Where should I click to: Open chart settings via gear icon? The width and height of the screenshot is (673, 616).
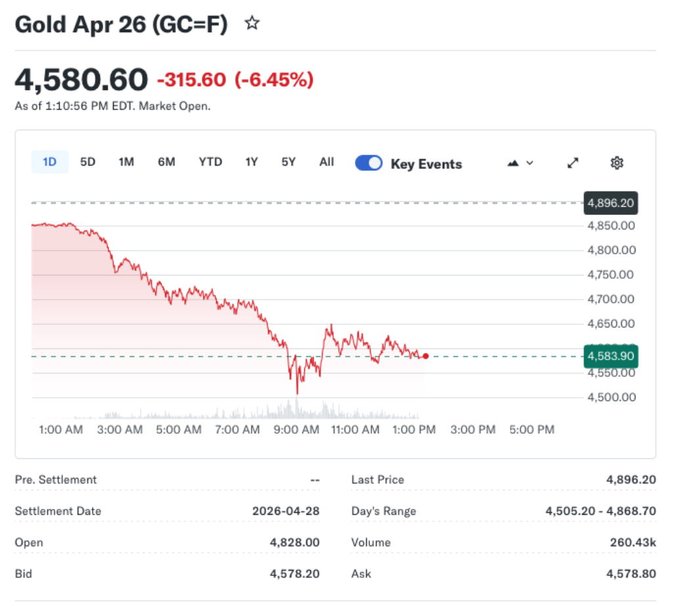point(616,162)
